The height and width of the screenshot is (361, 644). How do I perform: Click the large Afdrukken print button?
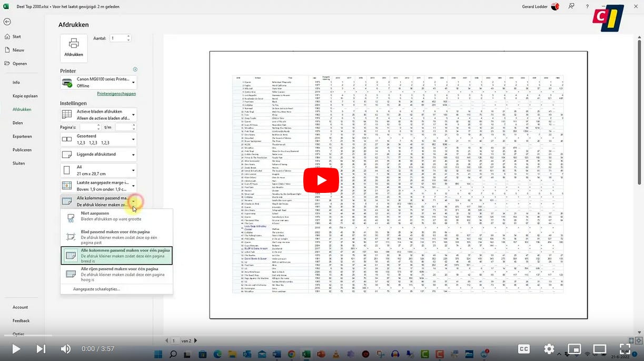click(74, 48)
